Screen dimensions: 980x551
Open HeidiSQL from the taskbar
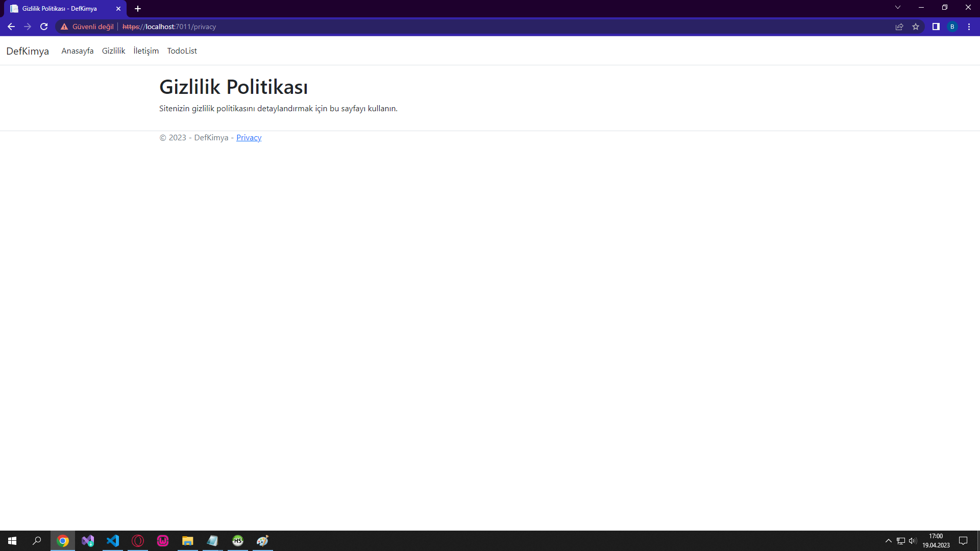238,541
